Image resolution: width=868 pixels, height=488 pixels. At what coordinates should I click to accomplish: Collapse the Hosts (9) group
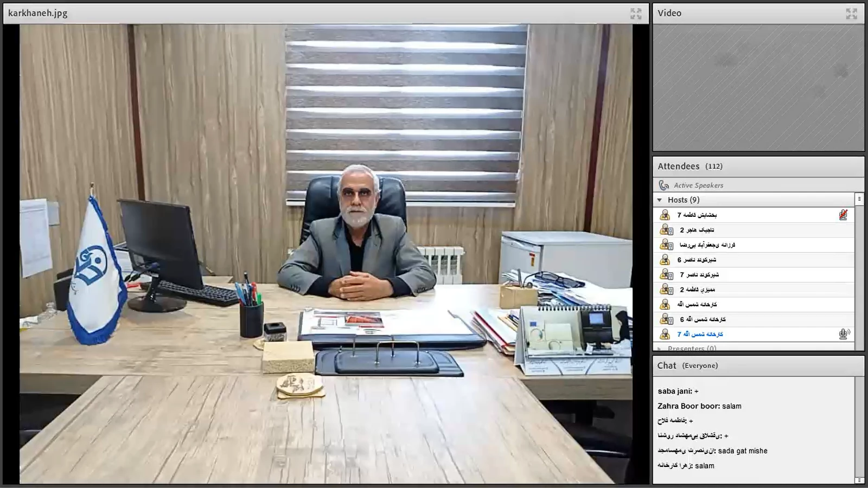(660, 200)
